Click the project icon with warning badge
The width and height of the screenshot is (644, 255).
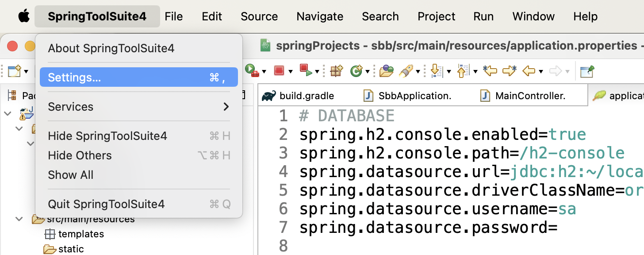pyautogui.click(x=27, y=114)
